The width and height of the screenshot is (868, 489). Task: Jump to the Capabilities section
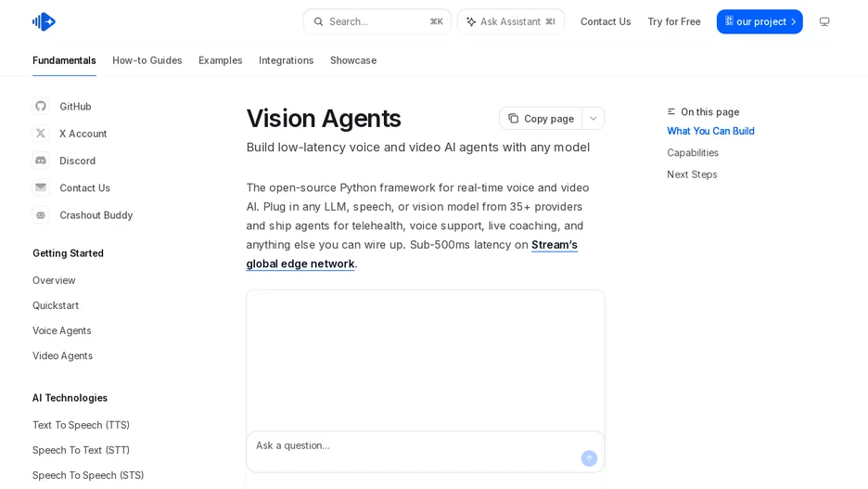(x=693, y=153)
